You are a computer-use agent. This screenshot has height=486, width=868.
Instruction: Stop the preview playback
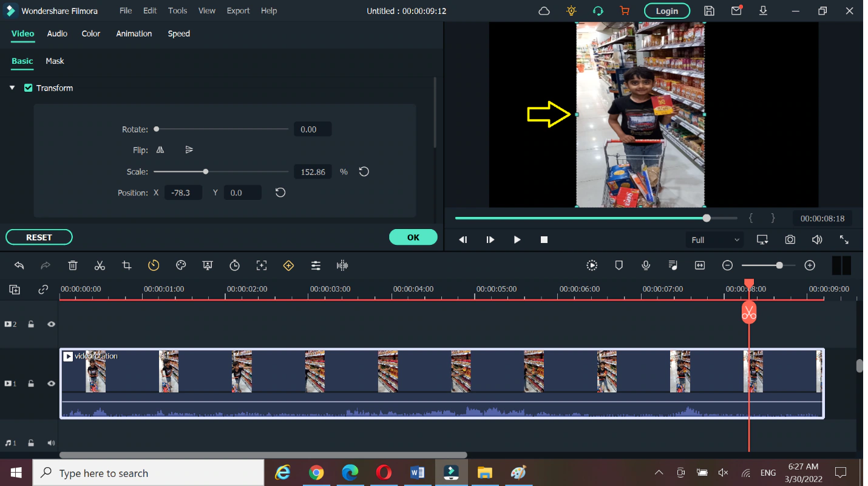tap(544, 240)
